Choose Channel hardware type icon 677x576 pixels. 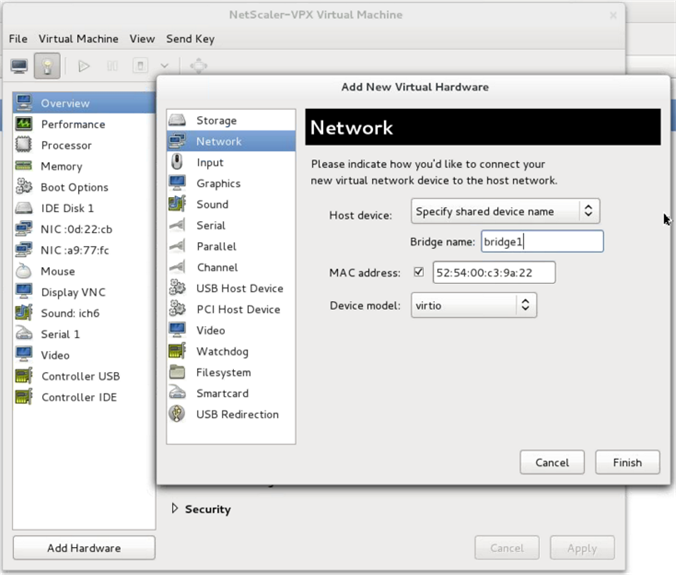click(x=177, y=267)
